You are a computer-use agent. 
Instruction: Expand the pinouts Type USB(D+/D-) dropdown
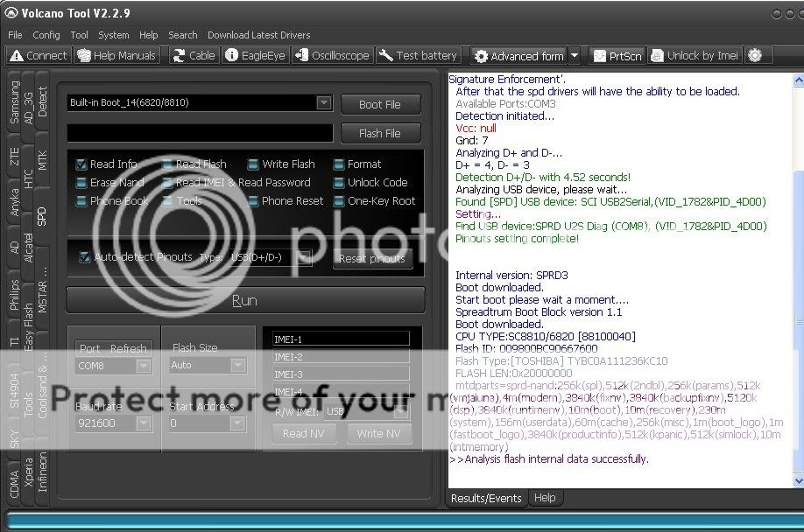(305, 257)
